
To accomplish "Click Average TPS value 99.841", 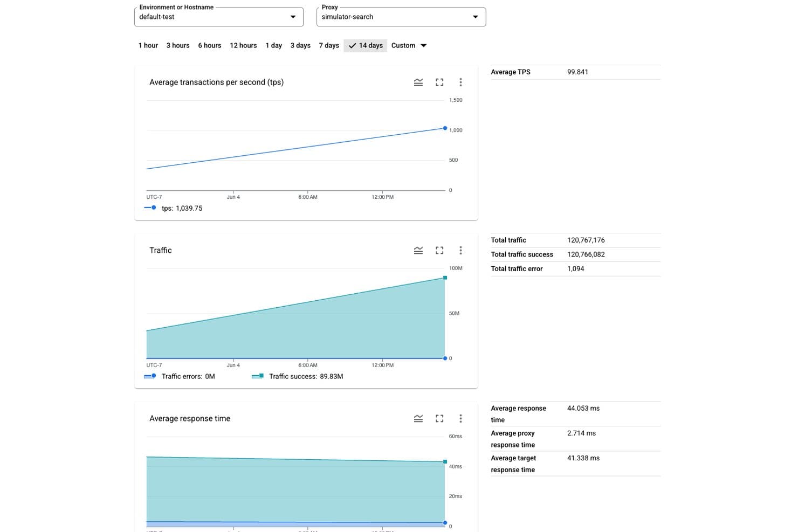I will click(577, 72).
